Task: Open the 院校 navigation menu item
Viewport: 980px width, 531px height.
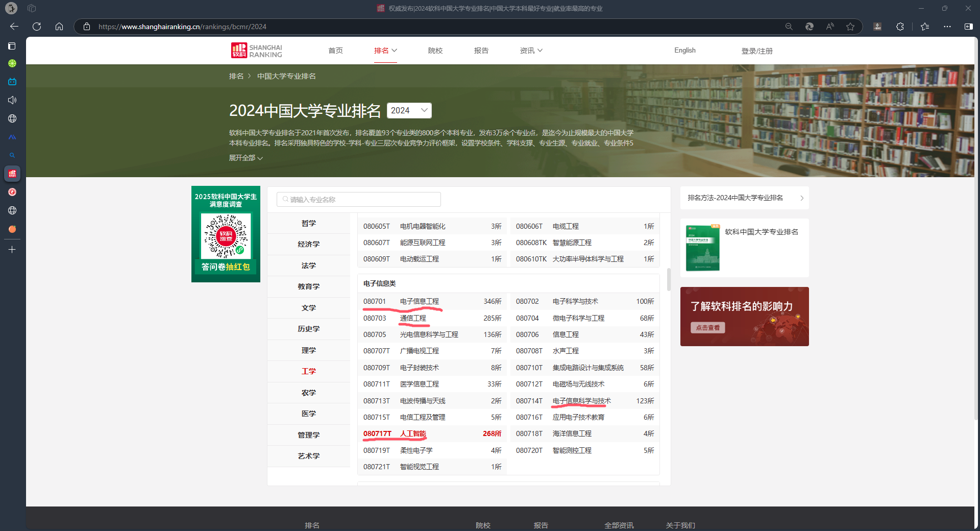Action: click(x=435, y=51)
